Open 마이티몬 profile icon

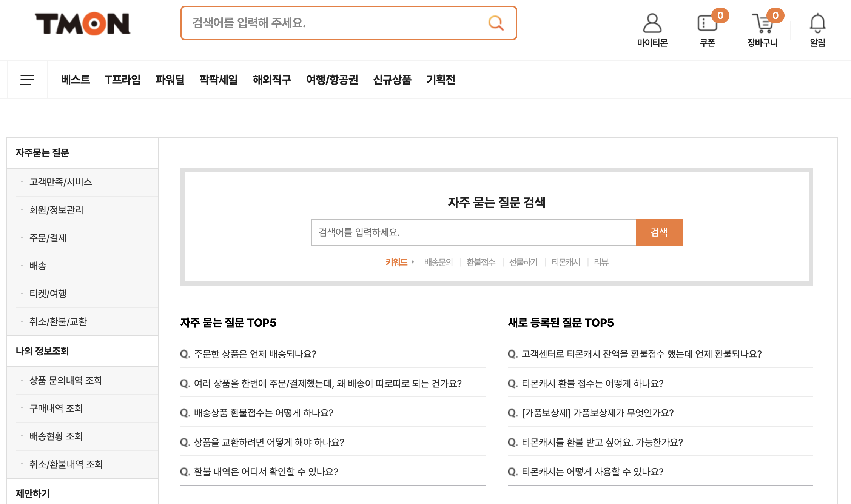pos(652,24)
